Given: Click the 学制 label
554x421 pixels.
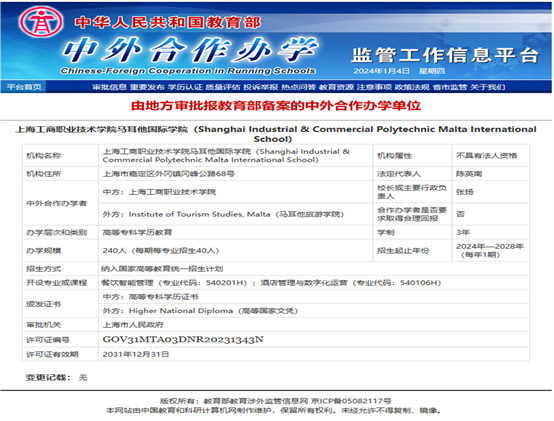Looking at the screenshot, I should pos(386,232).
